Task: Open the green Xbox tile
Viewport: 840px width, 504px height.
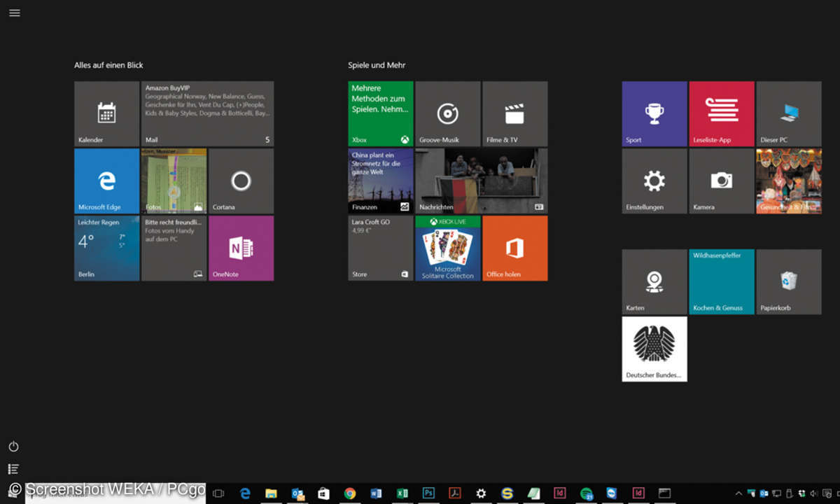Action: [381, 113]
